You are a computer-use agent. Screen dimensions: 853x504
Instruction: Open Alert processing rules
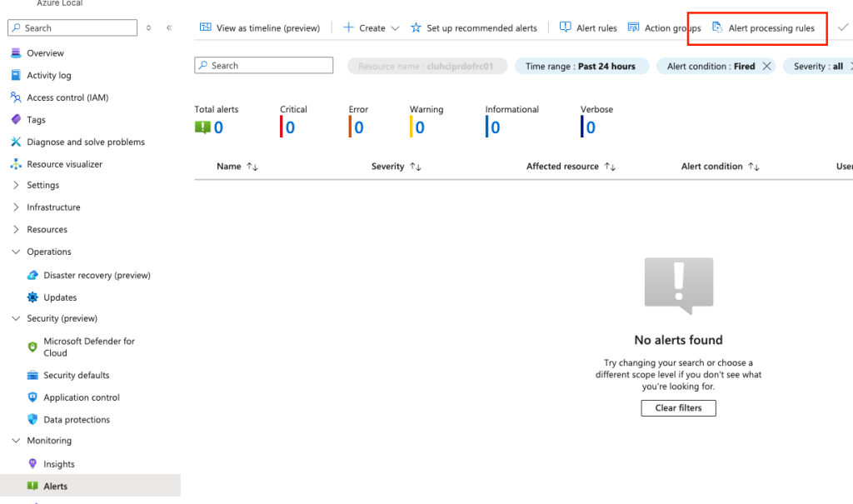[763, 28]
